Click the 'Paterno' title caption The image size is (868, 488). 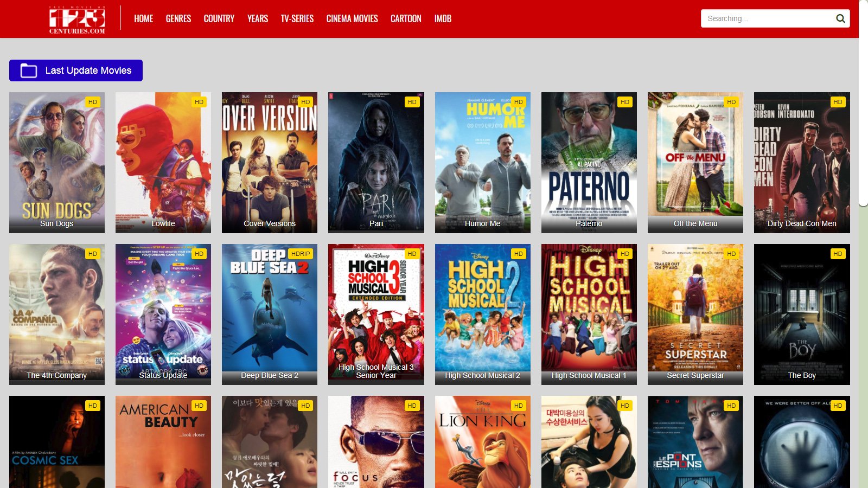pyautogui.click(x=589, y=223)
